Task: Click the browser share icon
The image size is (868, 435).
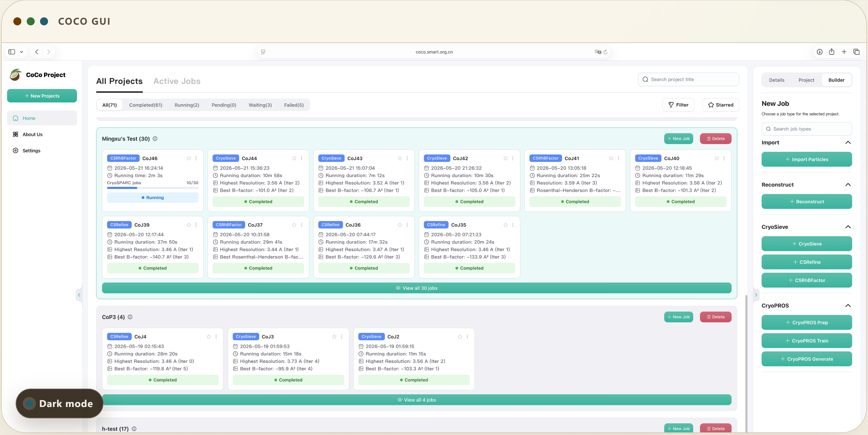Action: click(832, 52)
